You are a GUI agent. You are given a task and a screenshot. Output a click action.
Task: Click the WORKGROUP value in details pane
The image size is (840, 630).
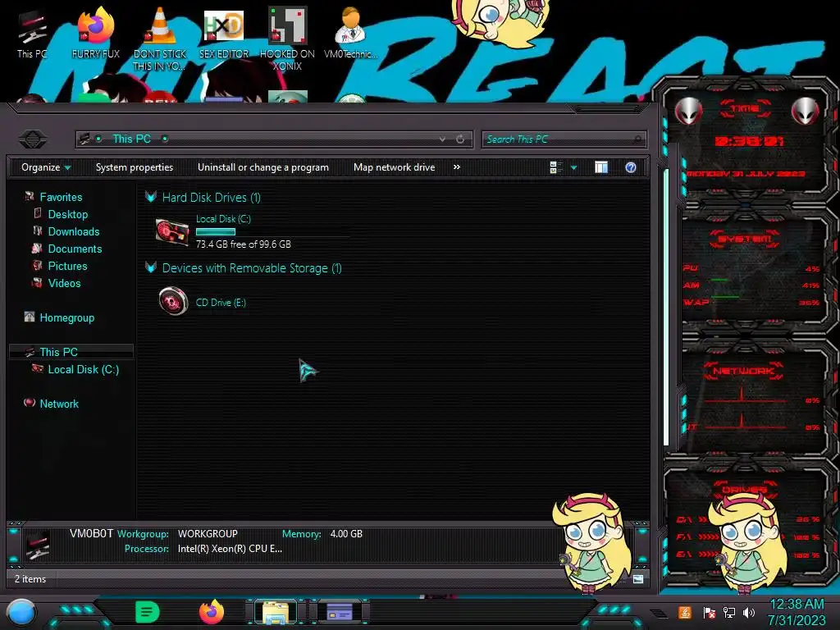click(208, 533)
